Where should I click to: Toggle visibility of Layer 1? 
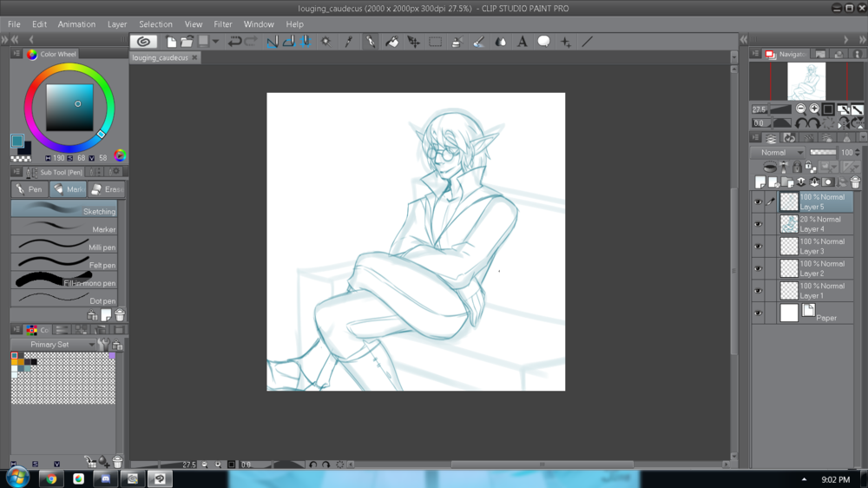pyautogui.click(x=758, y=291)
